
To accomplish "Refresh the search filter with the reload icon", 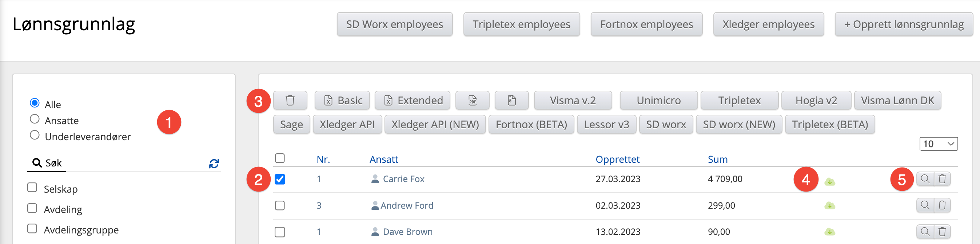I will pyautogui.click(x=214, y=164).
